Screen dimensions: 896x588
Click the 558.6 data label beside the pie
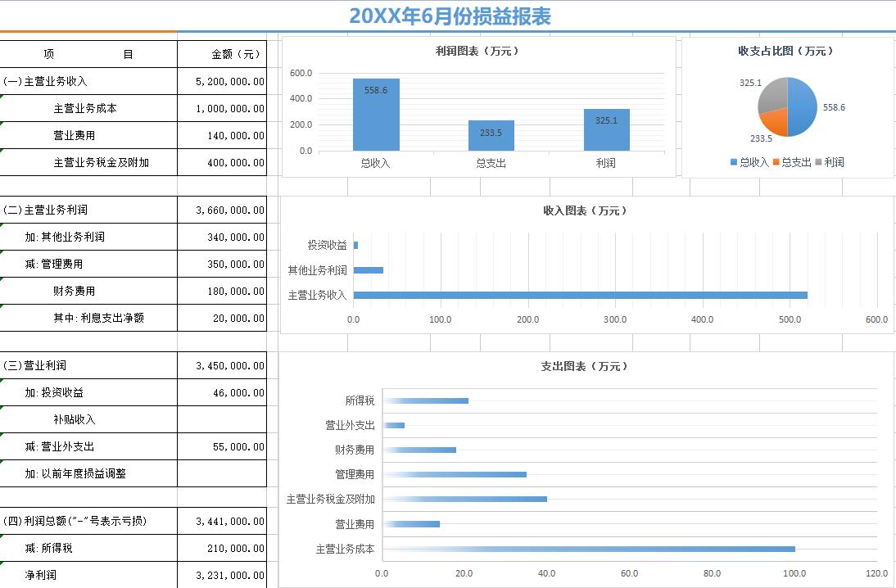coord(835,106)
